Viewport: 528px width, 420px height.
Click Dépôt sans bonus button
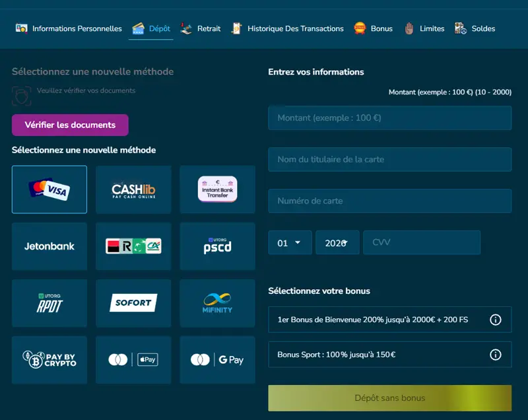389,398
